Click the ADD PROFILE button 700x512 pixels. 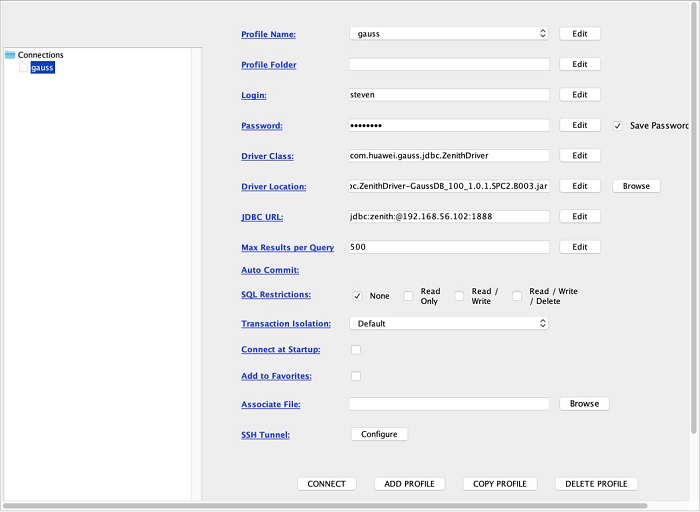coord(409,484)
